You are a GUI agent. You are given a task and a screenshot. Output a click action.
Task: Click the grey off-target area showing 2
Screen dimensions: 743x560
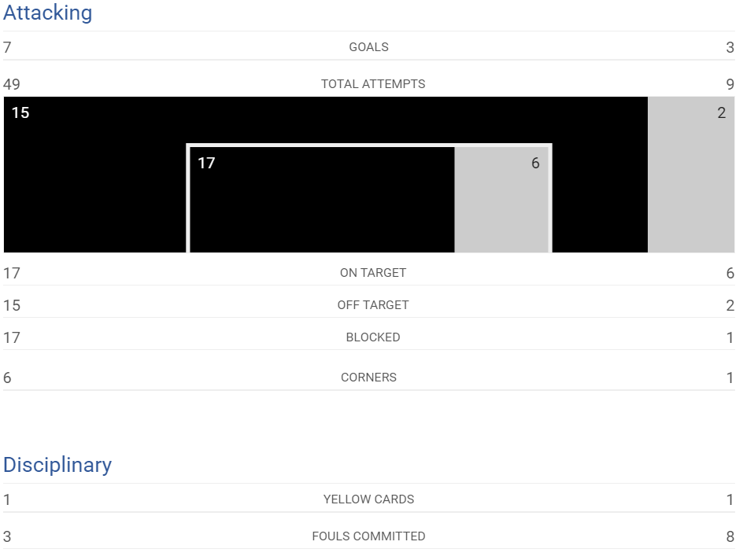(691, 175)
